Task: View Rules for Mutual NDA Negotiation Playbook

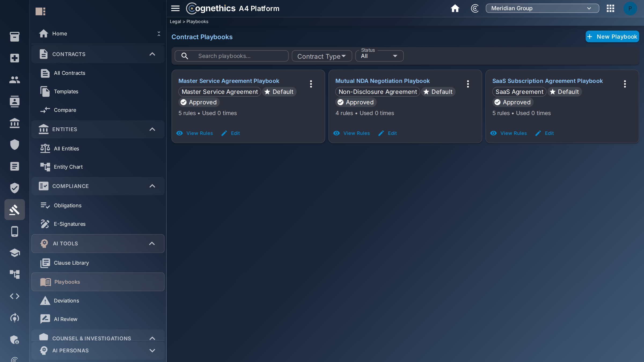Action: 352,133
